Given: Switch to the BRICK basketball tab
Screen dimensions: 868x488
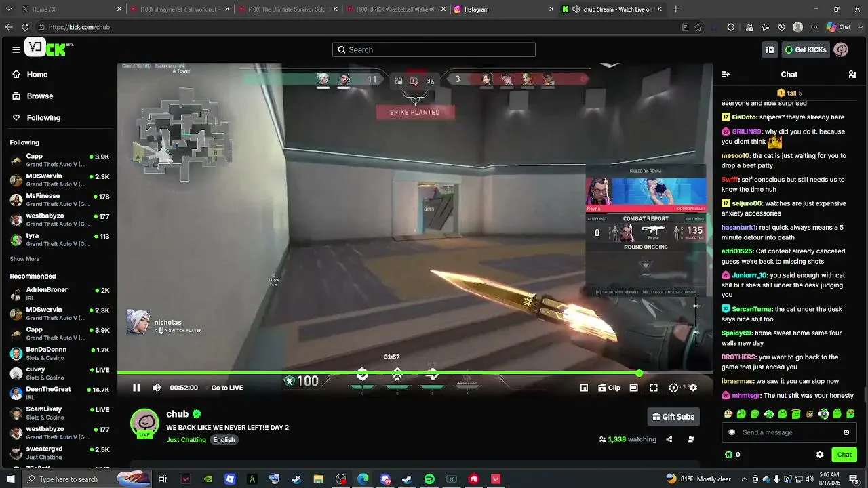Looking at the screenshot, I should pos(396,9).
